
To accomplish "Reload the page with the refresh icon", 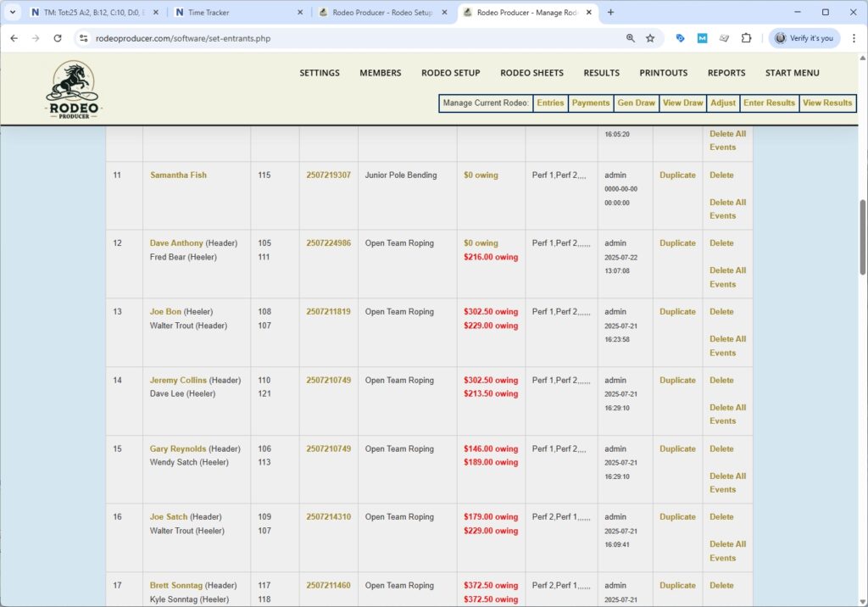I will pyautogui.click(x=58, y=38).
